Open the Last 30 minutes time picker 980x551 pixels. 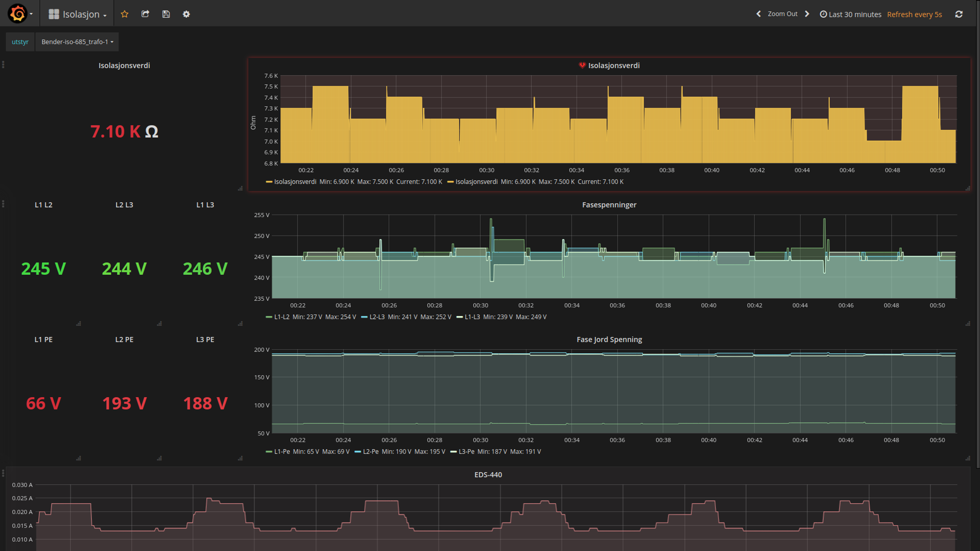coord(850,14)
